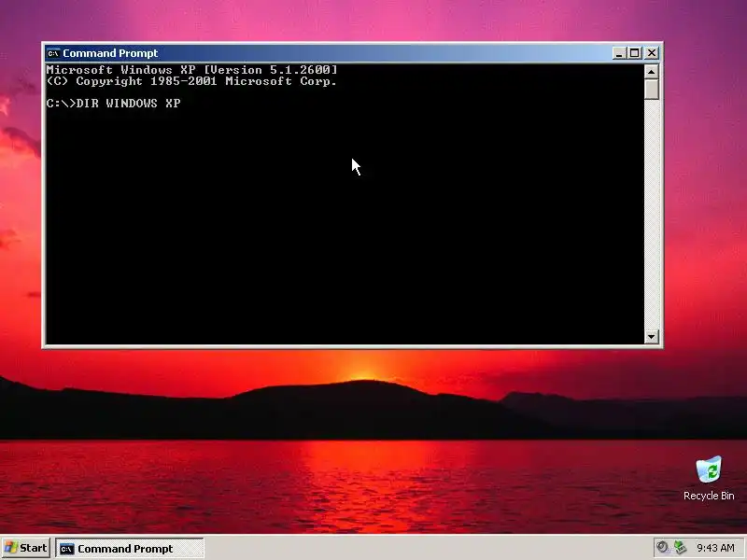Screen dimensions: 747x560
Task: Click the Recycle Bin label
Action: tap(709, 496)
